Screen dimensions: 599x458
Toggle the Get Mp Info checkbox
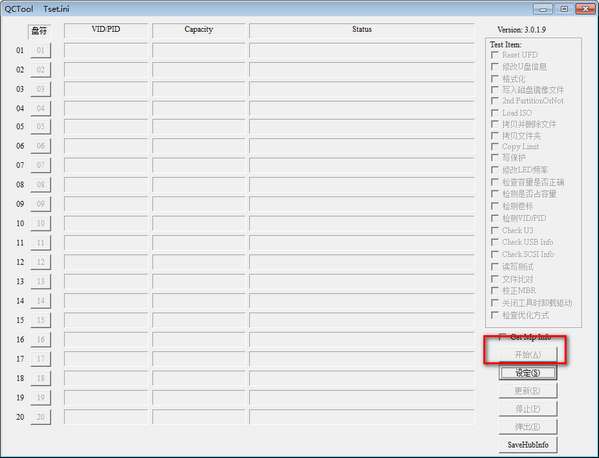tap(502, 337)
